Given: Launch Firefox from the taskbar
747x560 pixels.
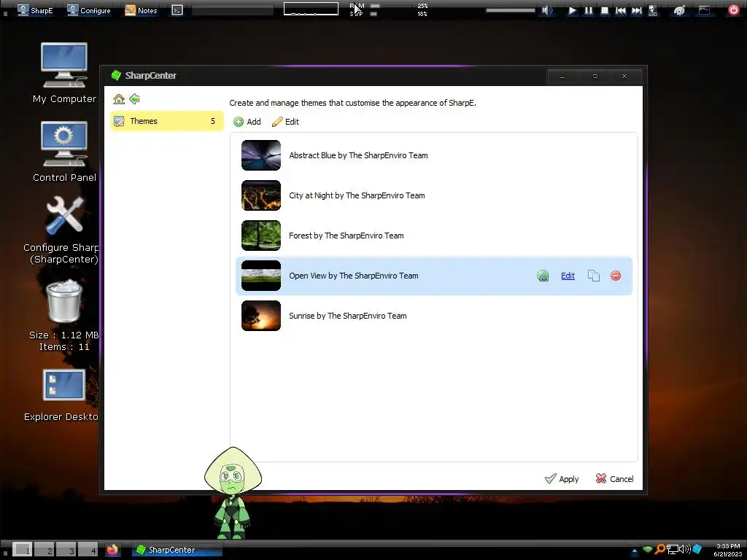Looking at the screenshot, I should point(112,550).
